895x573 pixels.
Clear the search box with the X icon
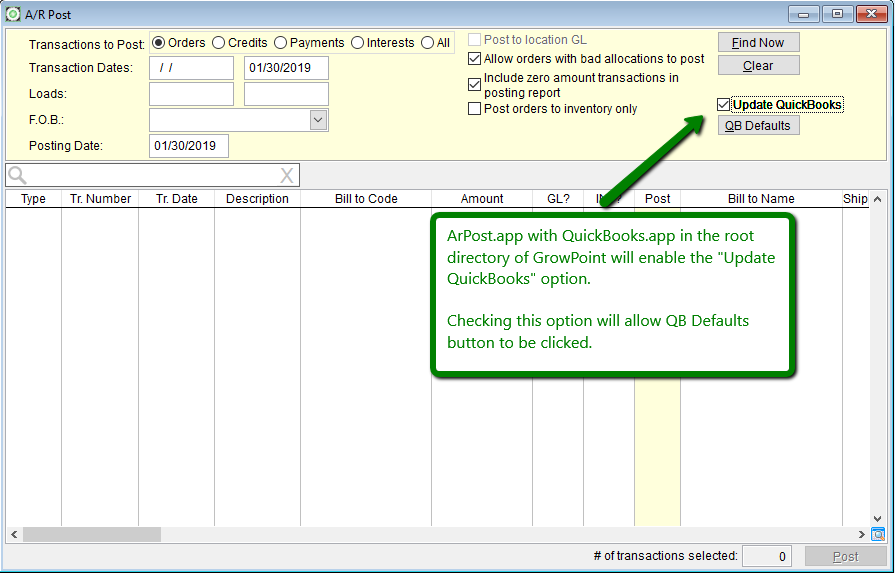287,175
